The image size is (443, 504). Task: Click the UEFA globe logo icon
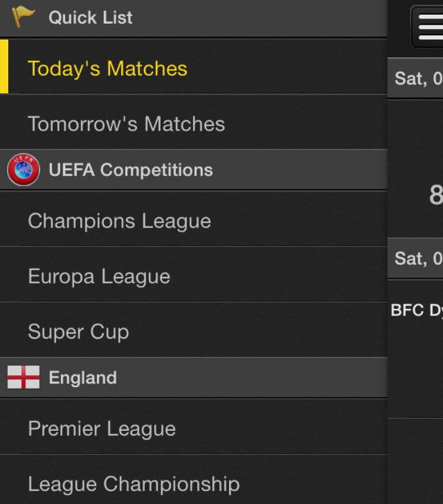coord(24,170)
